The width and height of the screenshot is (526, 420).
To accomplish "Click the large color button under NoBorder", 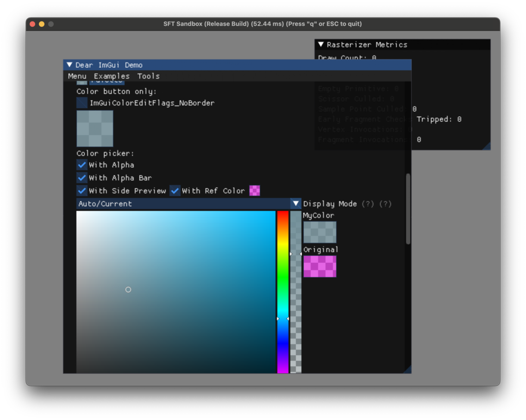I will click(x=95, y=129).
